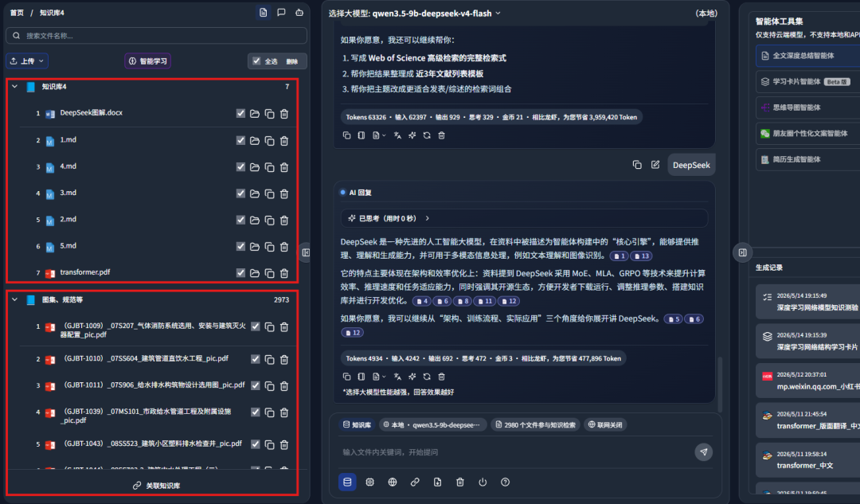
Task: Click the file export icon in bottom toolbar
Action: coord(437,482)
